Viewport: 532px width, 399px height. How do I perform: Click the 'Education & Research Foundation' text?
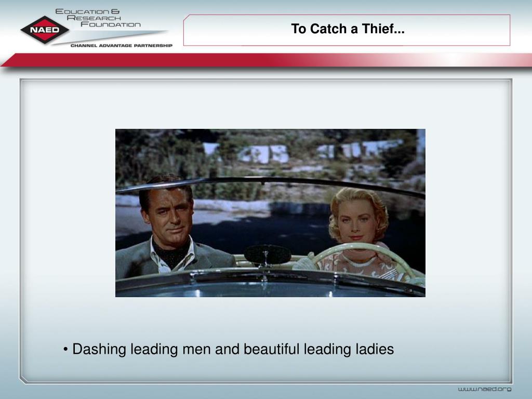tap(98, 18)
